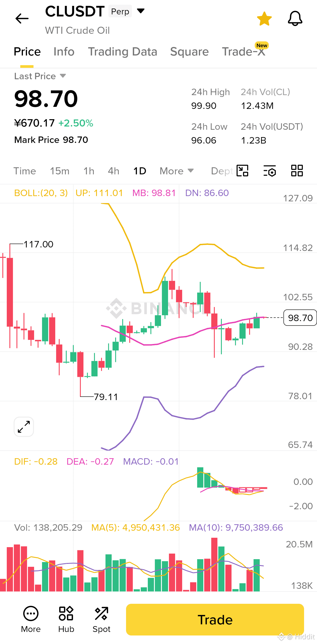Select the 4h chart interval
The width and height of the screenshot is (317, 644).
click(113, 171)
